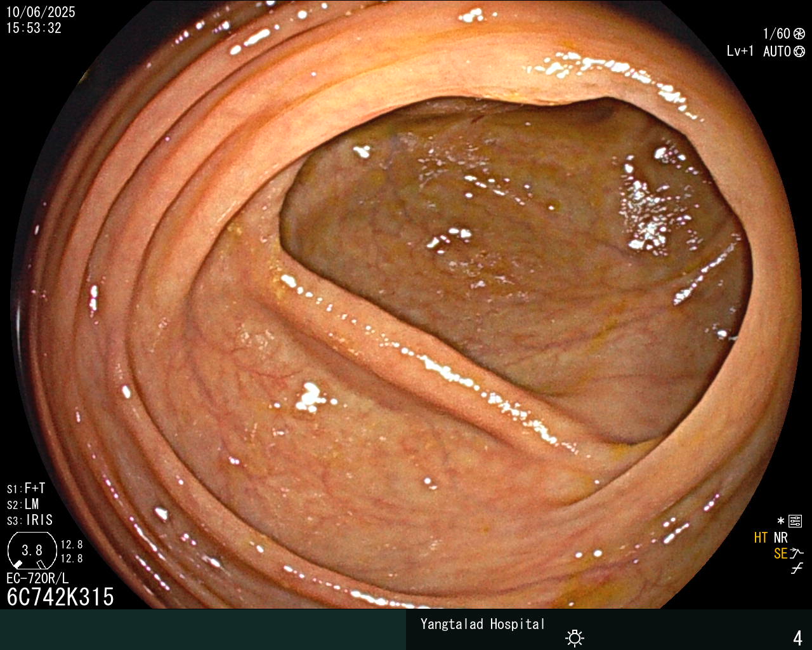Select the Lv+1 brightness level text

(740, 51)
